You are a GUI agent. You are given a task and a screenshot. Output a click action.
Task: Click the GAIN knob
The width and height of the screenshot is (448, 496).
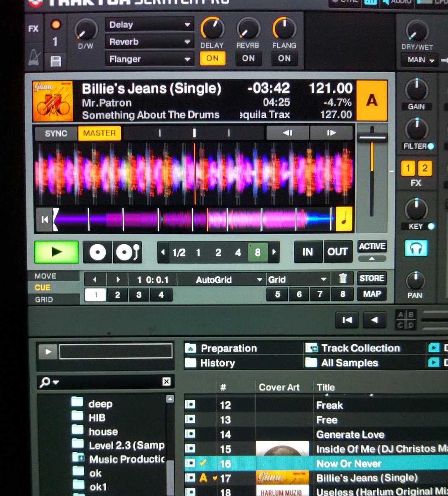pos(417,89)
